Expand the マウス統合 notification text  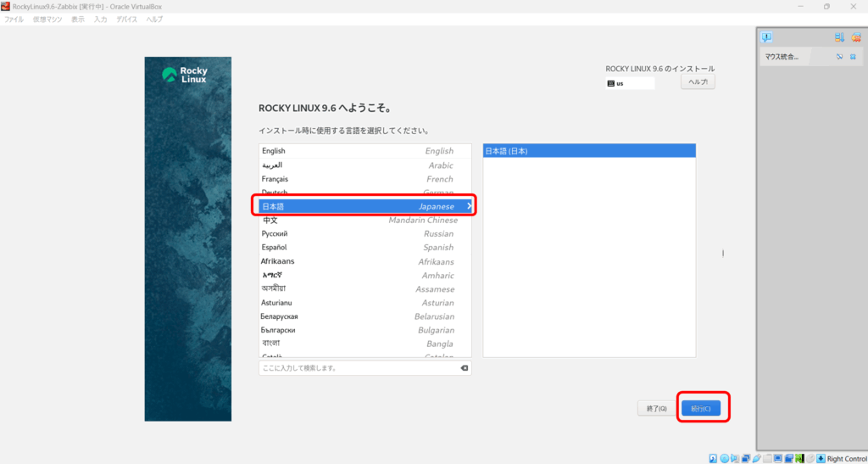782,57
